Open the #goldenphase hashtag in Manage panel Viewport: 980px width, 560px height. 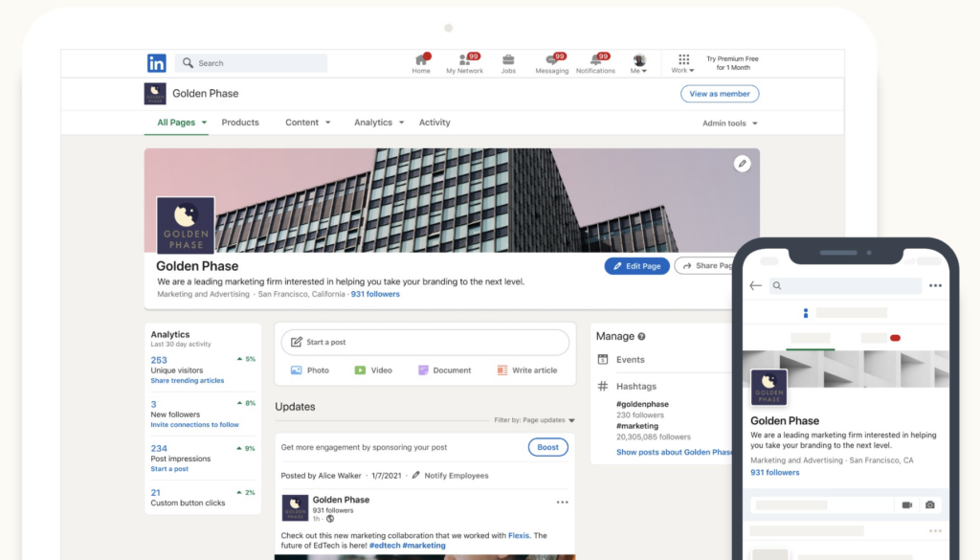pos(642,404)
